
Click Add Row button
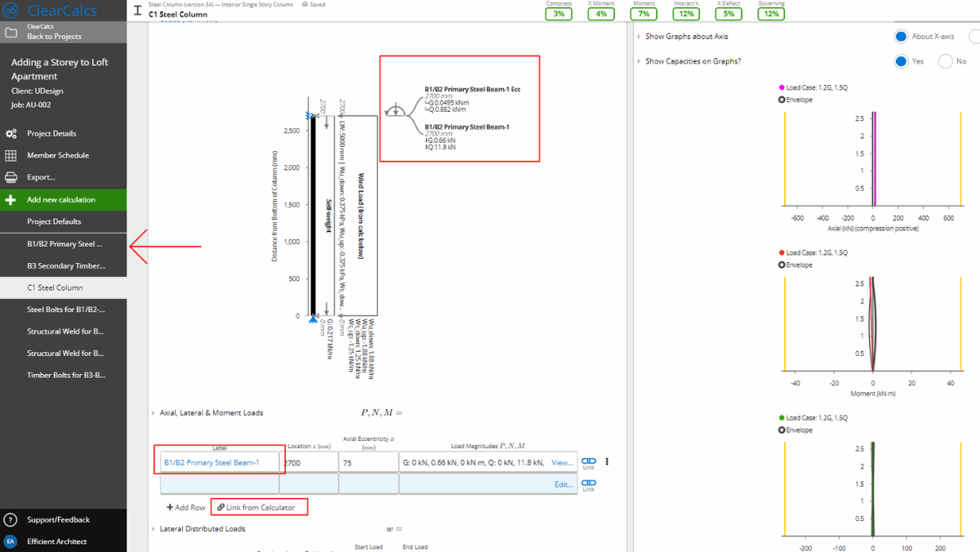185,507
